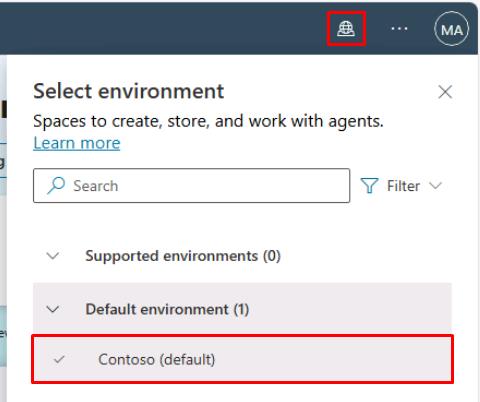Choose the Contoso (default) environment

point(242,359)
